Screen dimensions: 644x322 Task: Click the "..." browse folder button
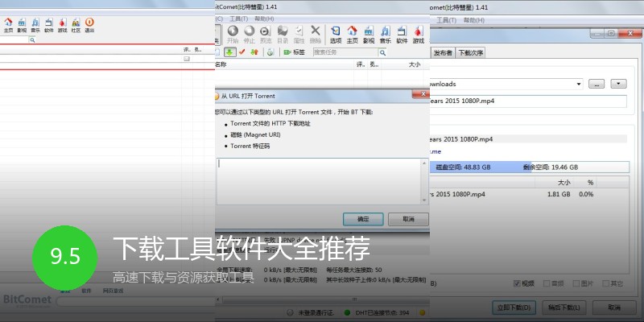[597, 84]
